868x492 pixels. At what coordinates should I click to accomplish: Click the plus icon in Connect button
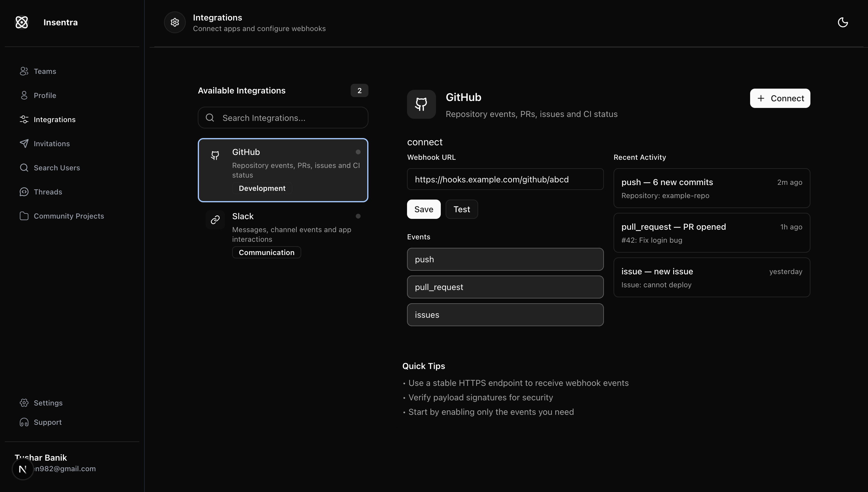761,98
